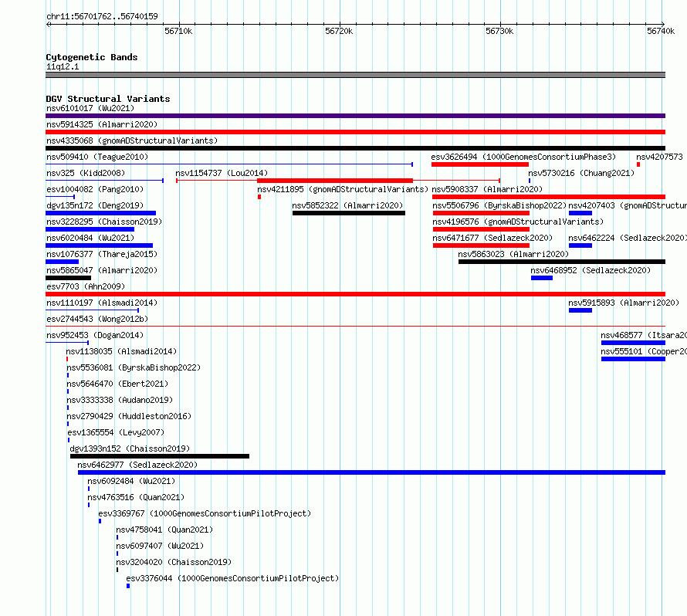Click the nsv5908337 (Almarri2020) label
Screen dimensions: 687x616
487,189
